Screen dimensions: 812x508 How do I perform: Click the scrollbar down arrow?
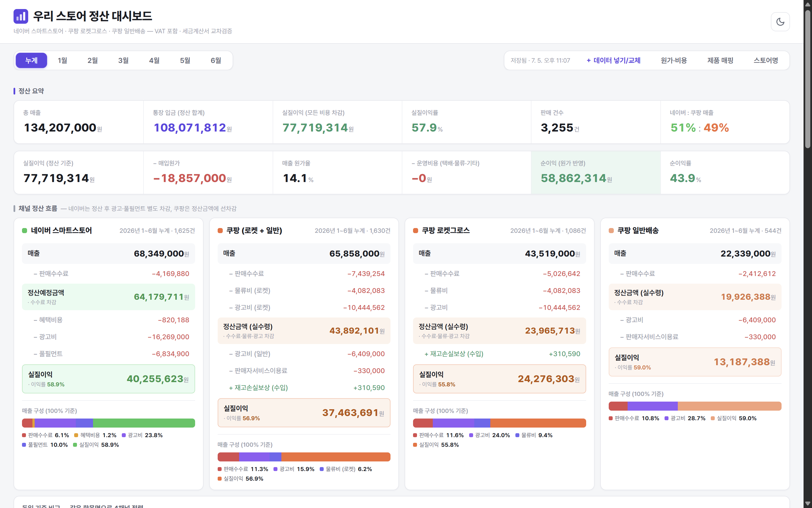pyautogui.click(x=808, y=504)
